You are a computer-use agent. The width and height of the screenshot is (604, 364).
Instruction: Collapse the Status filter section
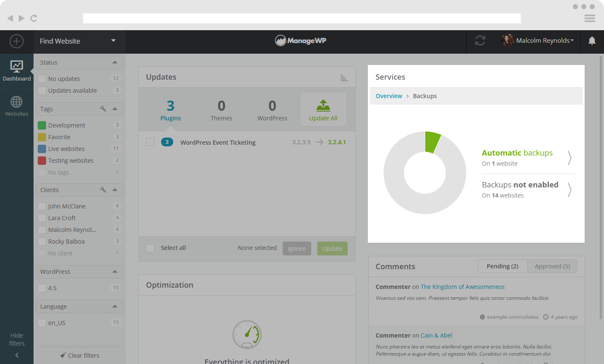click(x=115, y=62)
